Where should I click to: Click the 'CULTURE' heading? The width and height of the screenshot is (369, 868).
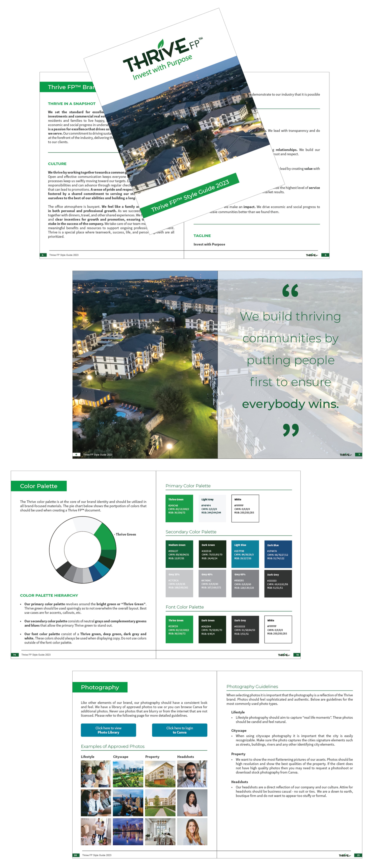[57, 164]
